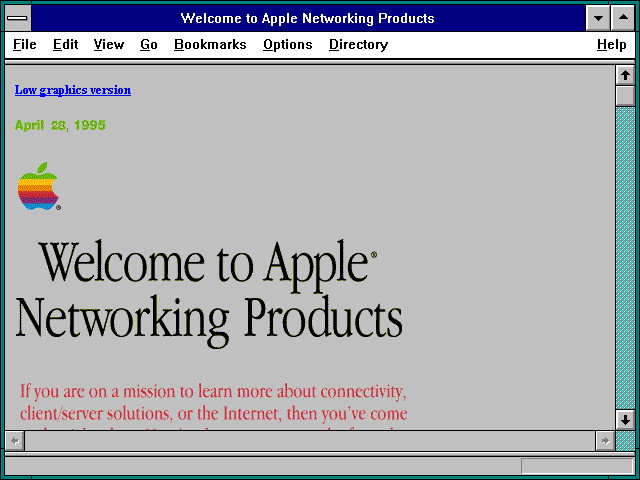Click the Welcome to Apple Networking Products banner
The height and width of the screenshot is (480, 640).
tap(209, 292)
